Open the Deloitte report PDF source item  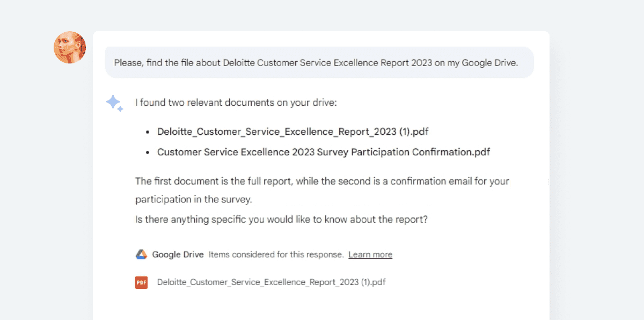(x=271, y=282)
